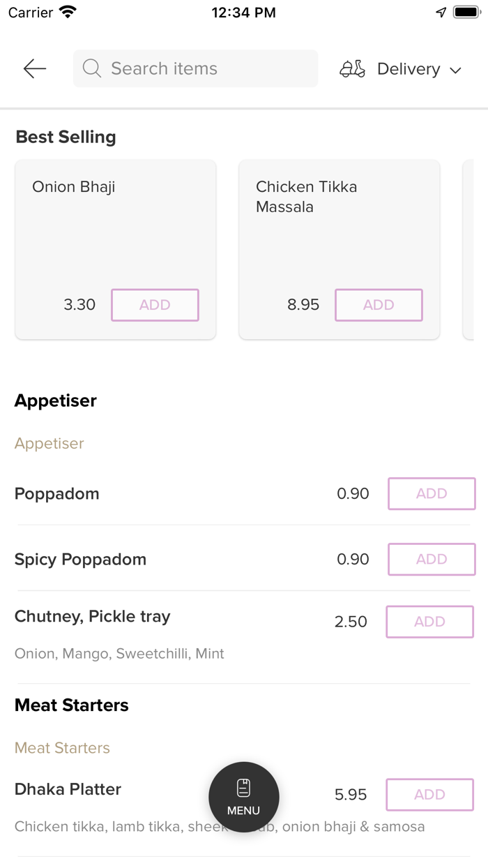The height and width of the screenshot is (868, 488).
Task: Select the Meat Starters subcategory label
Action: (62, 748)
